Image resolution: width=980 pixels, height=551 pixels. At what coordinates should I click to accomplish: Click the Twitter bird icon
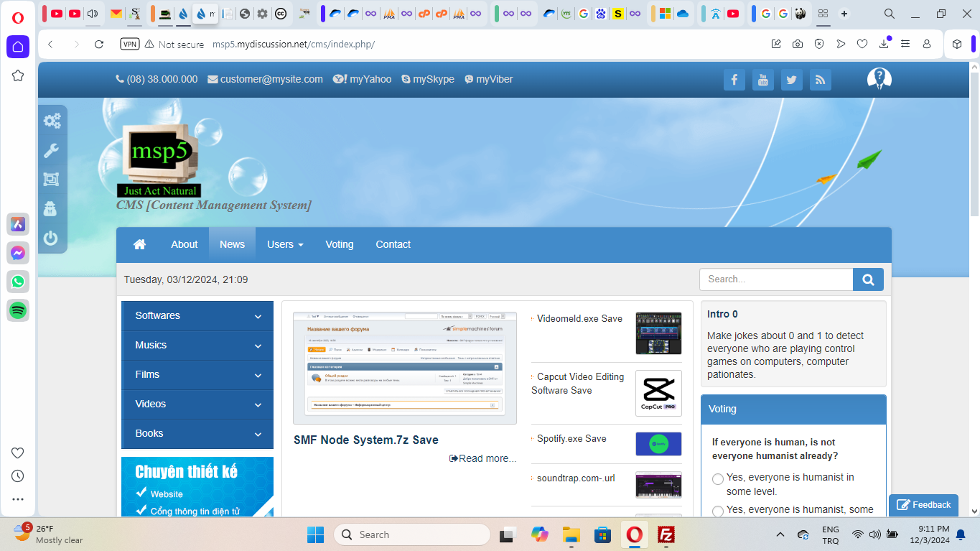(791, 80)
